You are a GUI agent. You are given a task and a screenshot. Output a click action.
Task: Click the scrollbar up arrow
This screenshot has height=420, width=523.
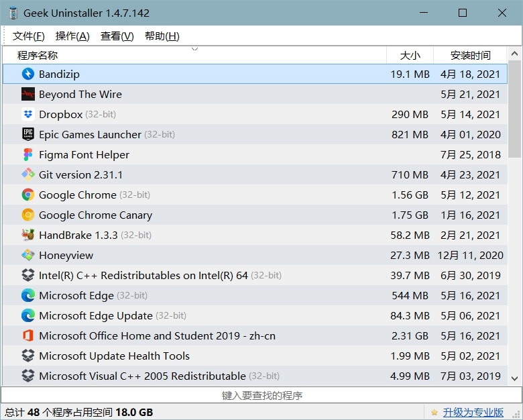(514, 54)
